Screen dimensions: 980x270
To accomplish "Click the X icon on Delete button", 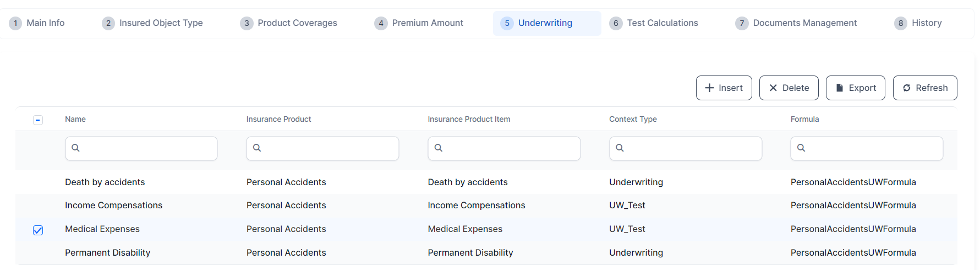I will click(773, 88).
